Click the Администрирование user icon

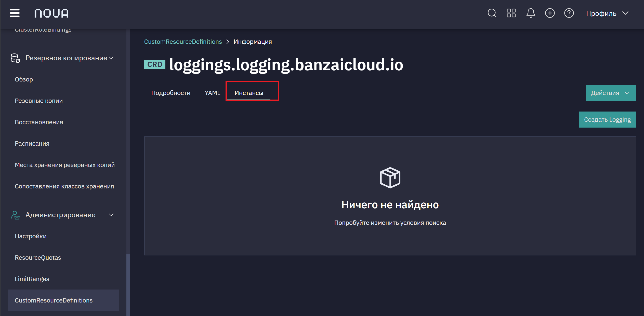(15, 215)
